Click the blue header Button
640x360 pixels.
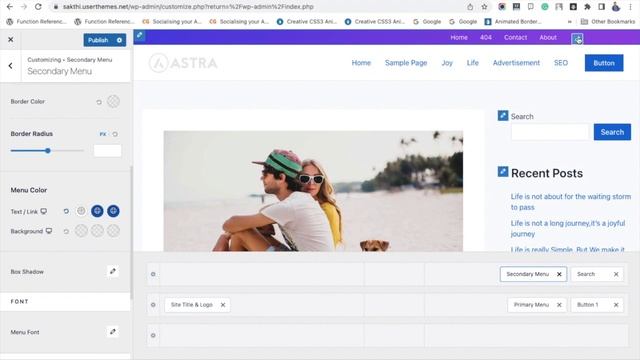tap(604, 63)
